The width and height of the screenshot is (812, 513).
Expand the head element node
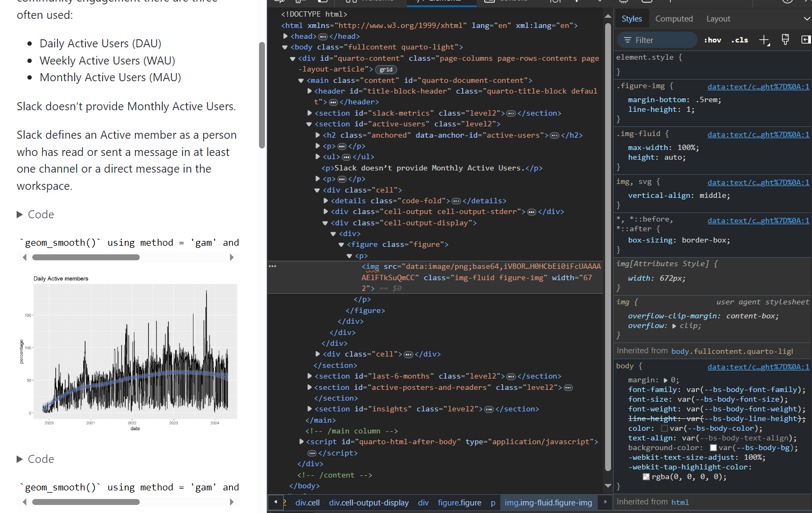(x=285, y=36)
